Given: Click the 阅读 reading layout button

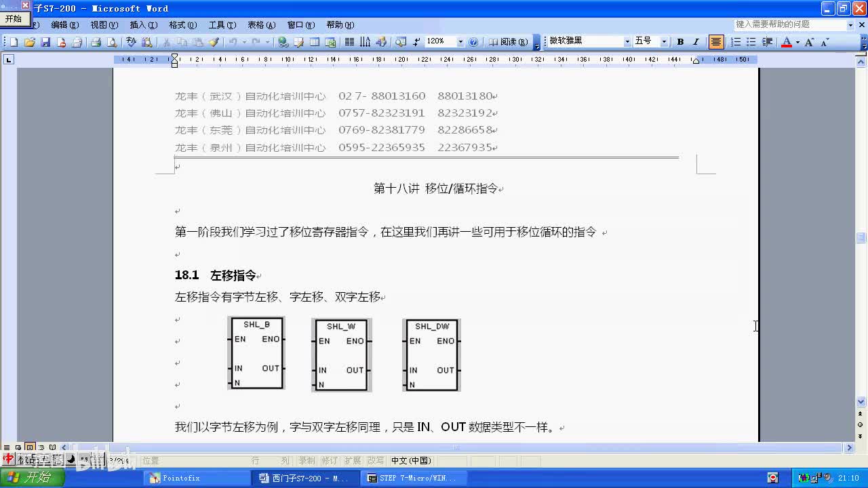Looking at the screenshot, I should click(509, 42).
